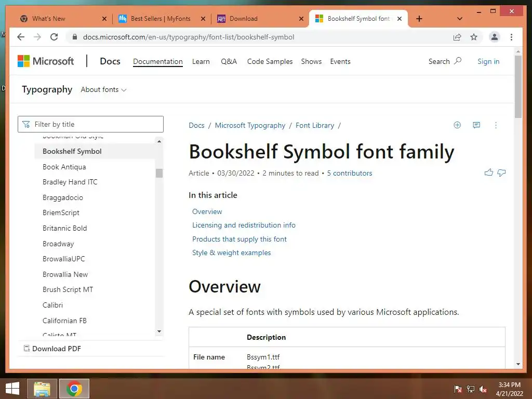Close the Bookshelf Symbol font tab
Image resolution: width=532 pixels, height=399 pixels.
pos(400,19)
